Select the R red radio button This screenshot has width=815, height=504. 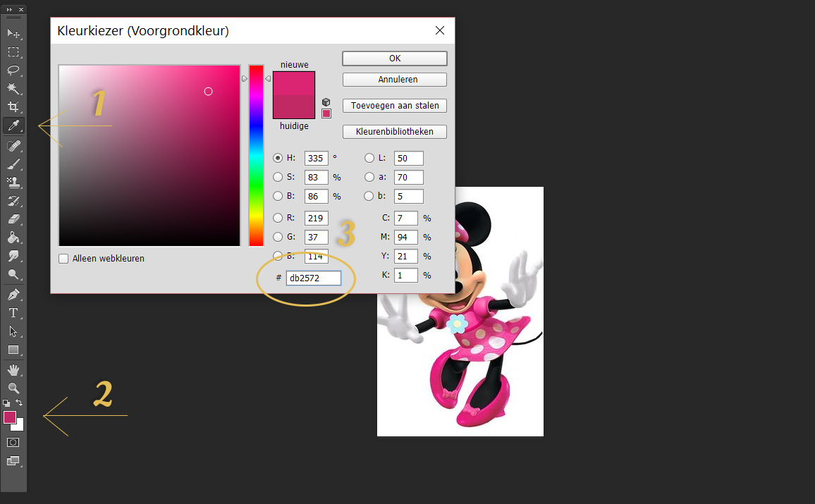278,219
